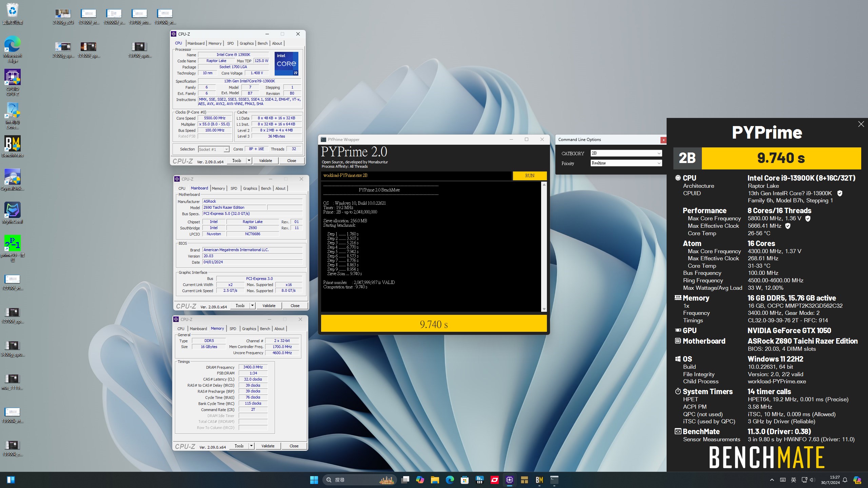Click Tools button in bottom CPU-Z window
The height and width of the screenshot is (488, 868).
239,446
